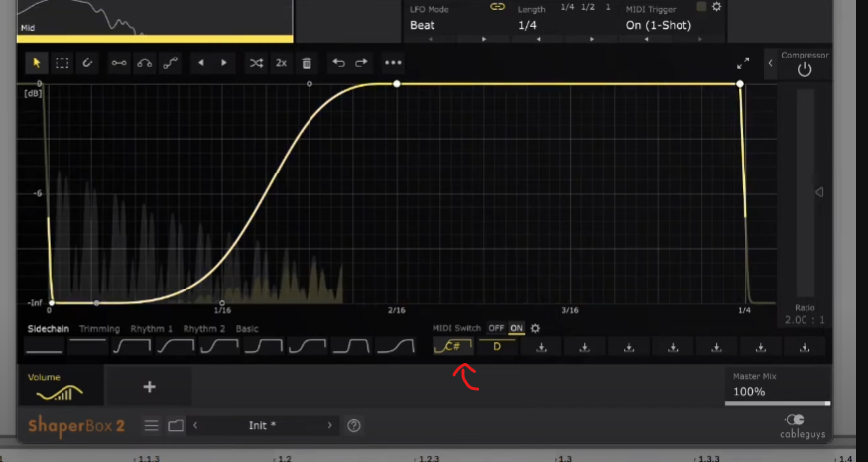Go to previous preset before Init
868x462 pixels.
[x=195, y=425]
